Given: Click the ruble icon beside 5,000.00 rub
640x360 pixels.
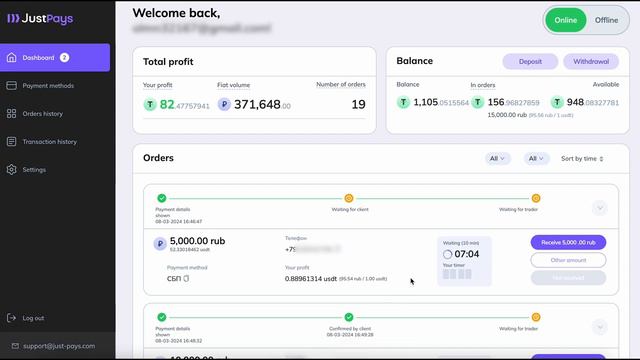Looking at the screenshot, I should tap(160, 244).
